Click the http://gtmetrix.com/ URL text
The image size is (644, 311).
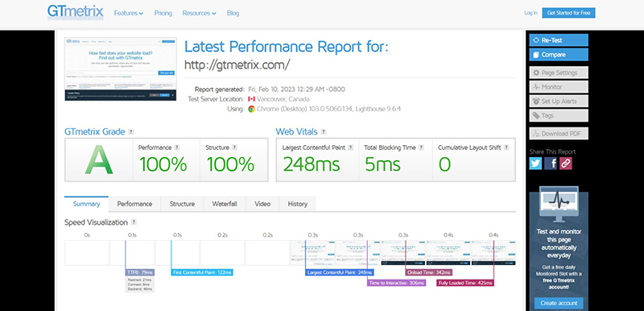pyautogui.click(x=237, y=64)
